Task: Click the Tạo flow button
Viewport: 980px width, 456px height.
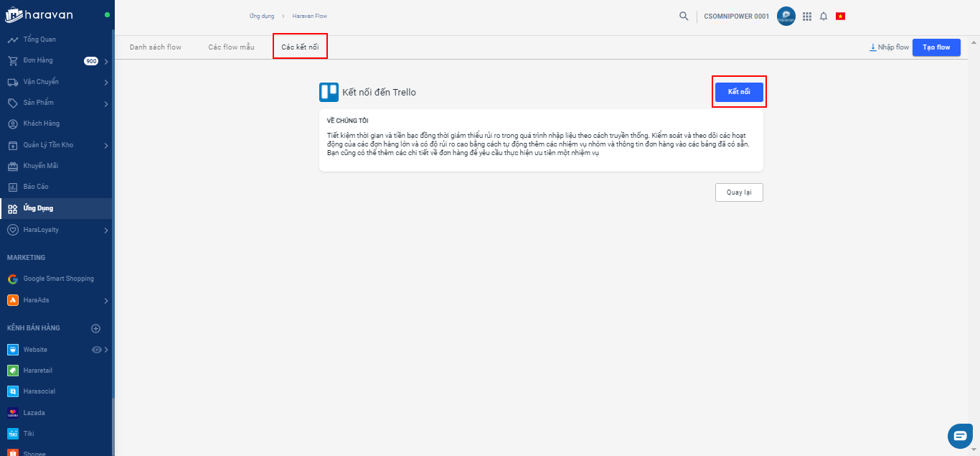Action: (x=936, y=47)
